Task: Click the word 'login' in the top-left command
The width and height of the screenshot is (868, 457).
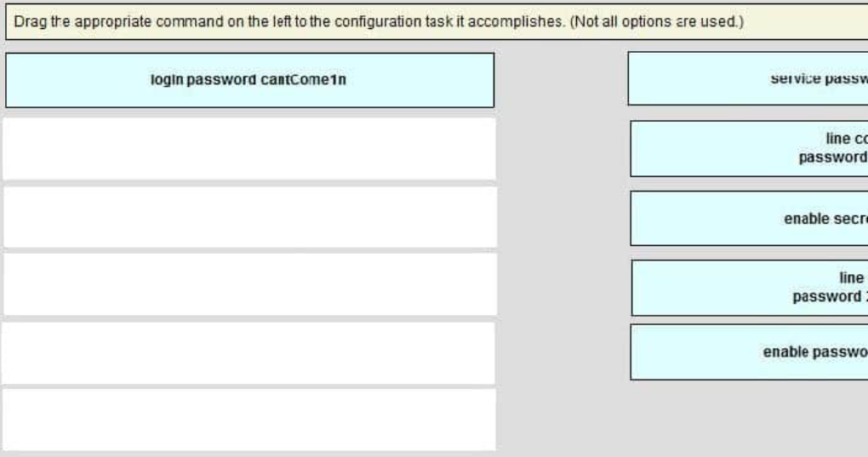Action: [x=167, y=80]
